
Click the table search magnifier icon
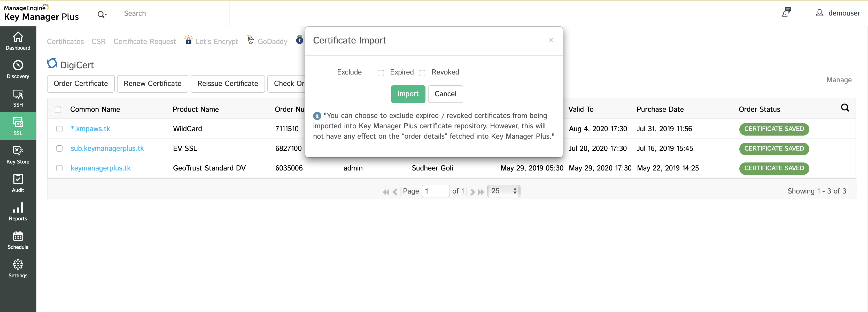pyautogui.click(x=845, y=108)
